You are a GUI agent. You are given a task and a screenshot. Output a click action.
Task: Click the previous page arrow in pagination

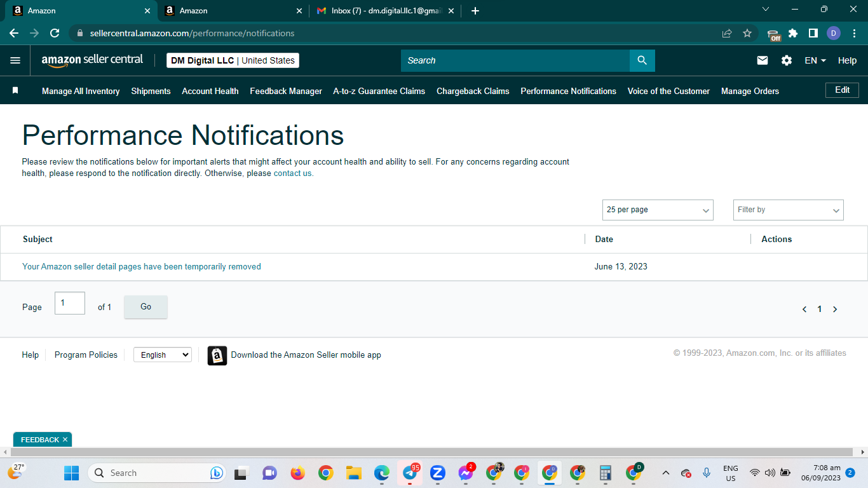[804, 309]
